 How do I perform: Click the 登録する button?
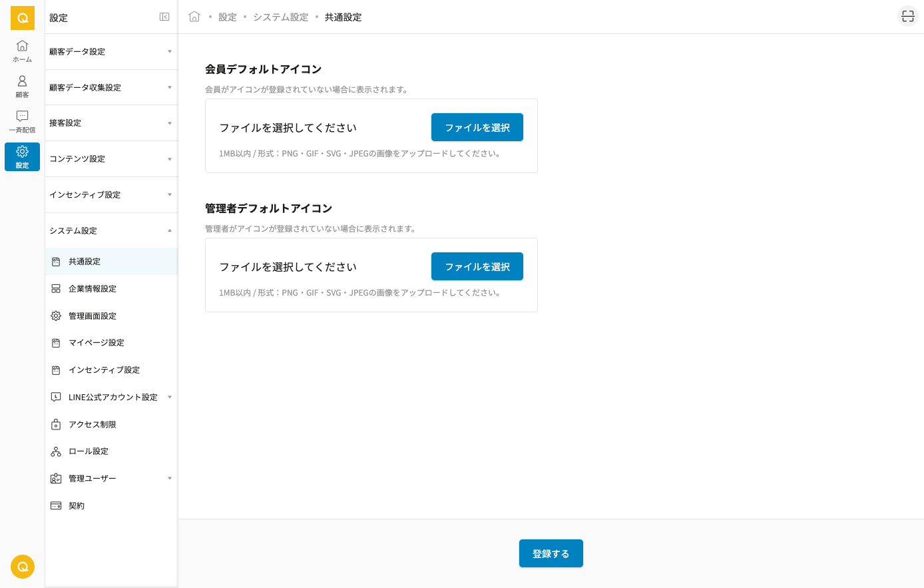click(551, 553)
